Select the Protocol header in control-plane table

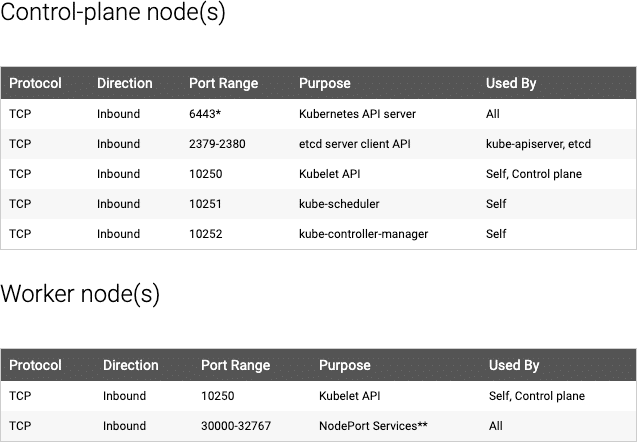coord(35,83)
